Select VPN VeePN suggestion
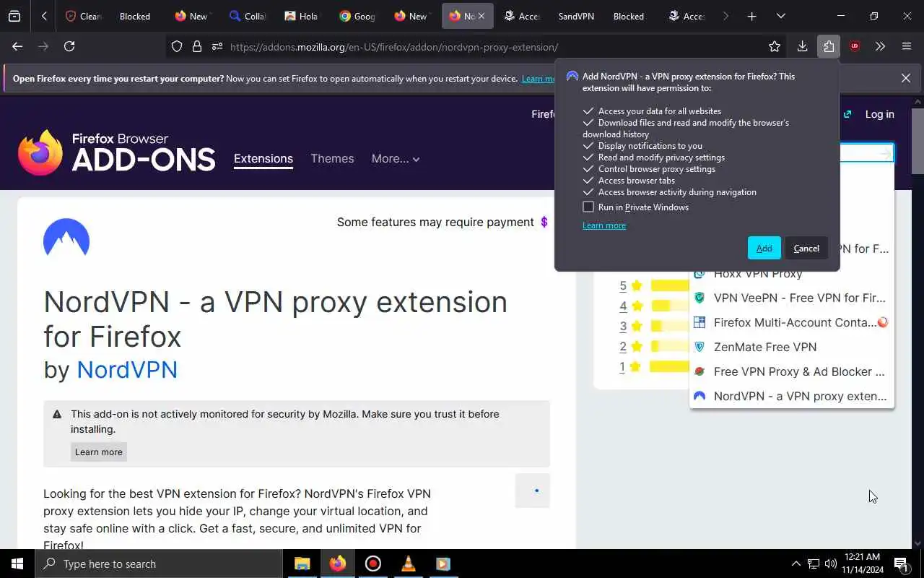The image size is (924, 578). pos(792,298)
